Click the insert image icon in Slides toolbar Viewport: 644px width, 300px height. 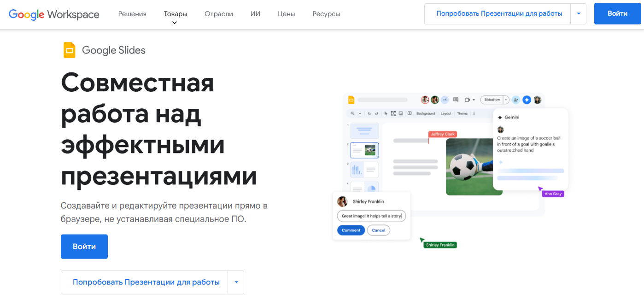(x=401, y=113)
